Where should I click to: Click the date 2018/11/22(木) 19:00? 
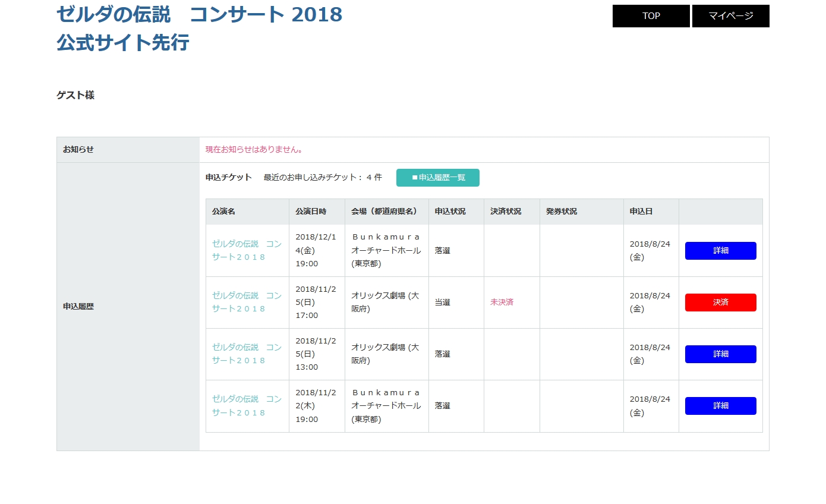pyautogui.click(x=316, y=406)
